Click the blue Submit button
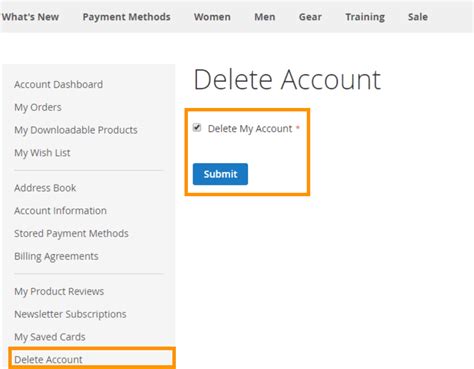The width and height of the screenshot is (474, 369). coord(220,174)
